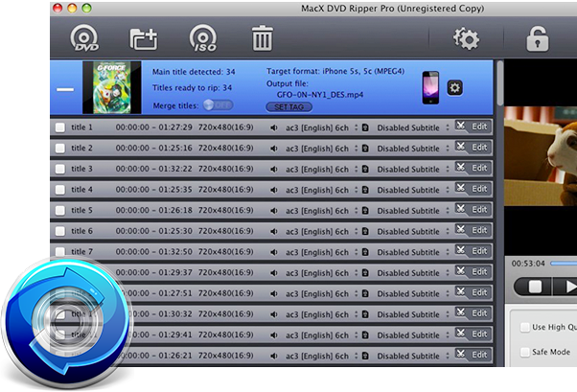Check the title 1 checkbox
577x392 pixels.
click(x=60, y=127)
